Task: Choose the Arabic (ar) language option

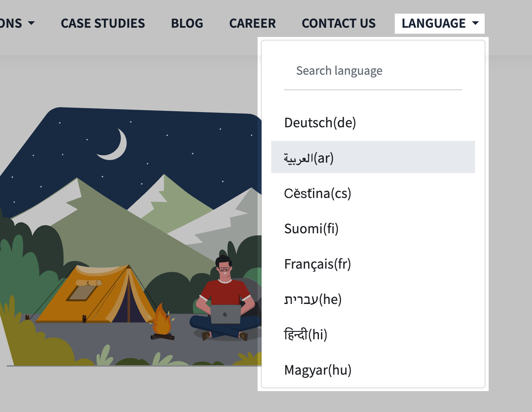Action: click(x=309, y=158)
